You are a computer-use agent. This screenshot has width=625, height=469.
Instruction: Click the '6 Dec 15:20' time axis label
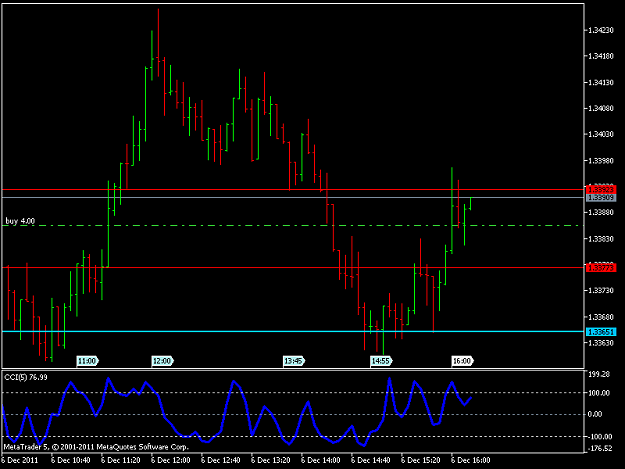tap(421, 460)
